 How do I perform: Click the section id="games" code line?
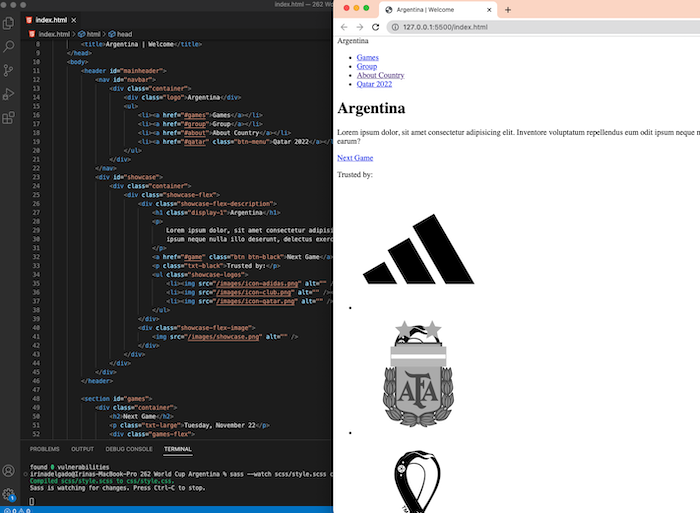(117, 399)
